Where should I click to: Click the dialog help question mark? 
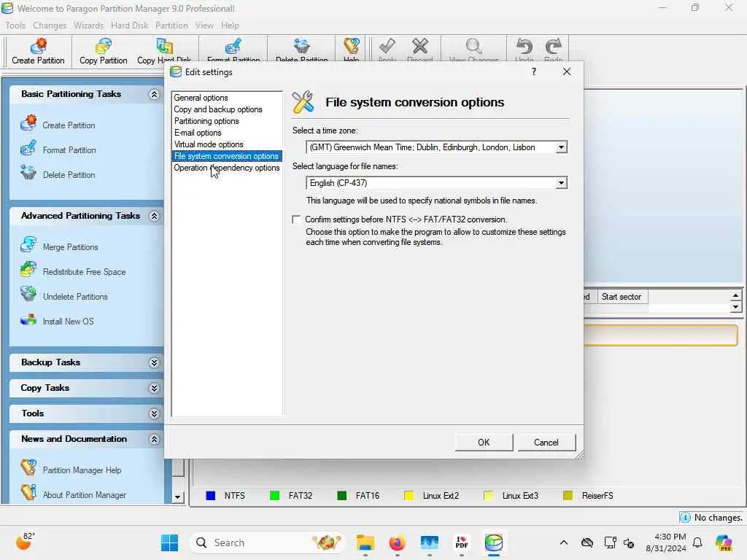[x=533, y=71]
